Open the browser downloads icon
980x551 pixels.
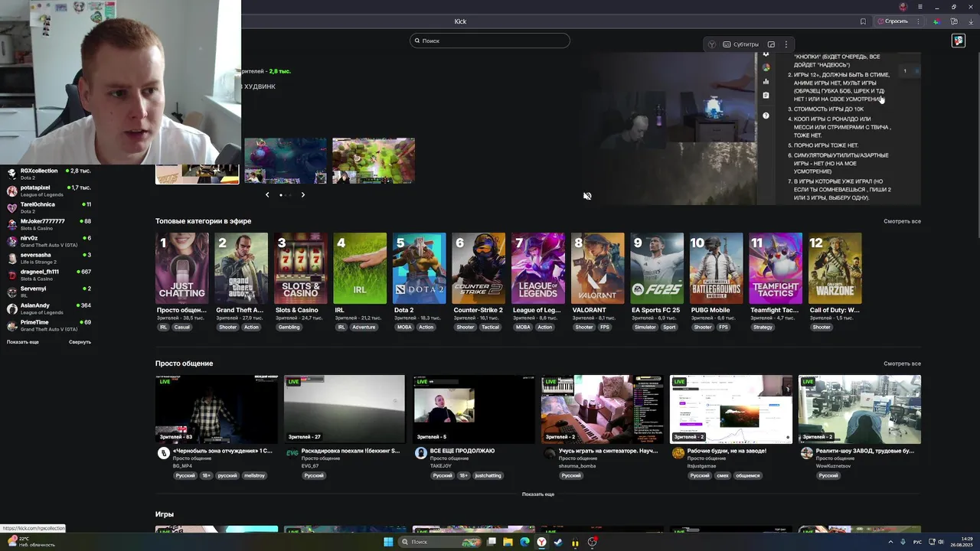[972, 21]
